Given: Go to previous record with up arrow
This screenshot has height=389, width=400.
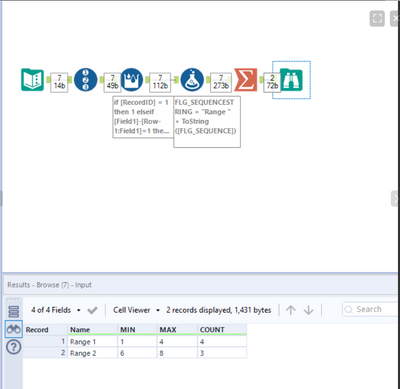Looking at the screenshot, I should [x=291, y=310].
